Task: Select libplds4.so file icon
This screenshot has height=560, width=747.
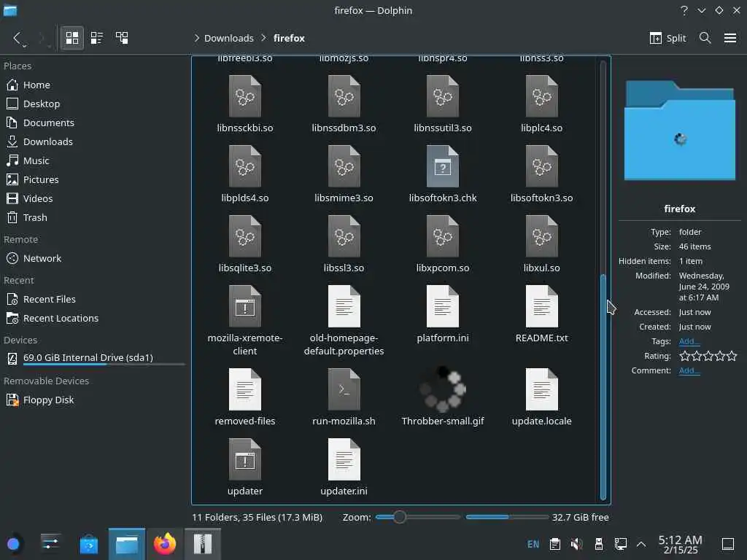Action: [245, 166]
